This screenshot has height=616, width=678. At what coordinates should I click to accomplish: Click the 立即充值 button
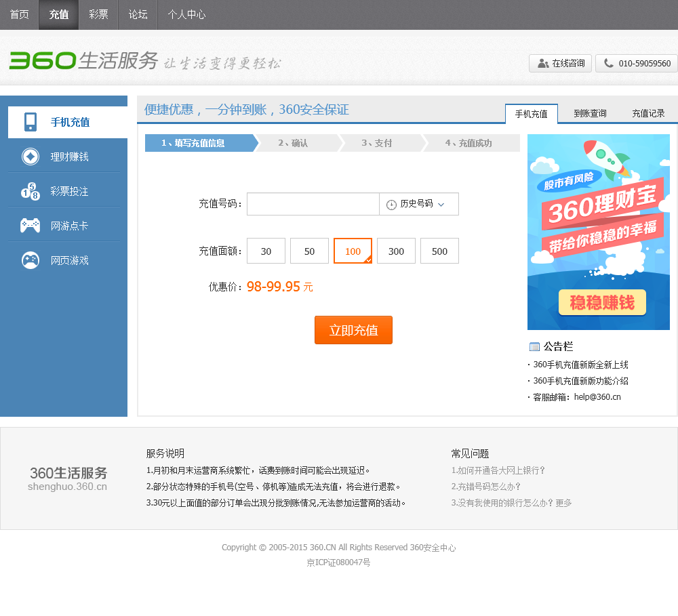click(x=353, y=330)
